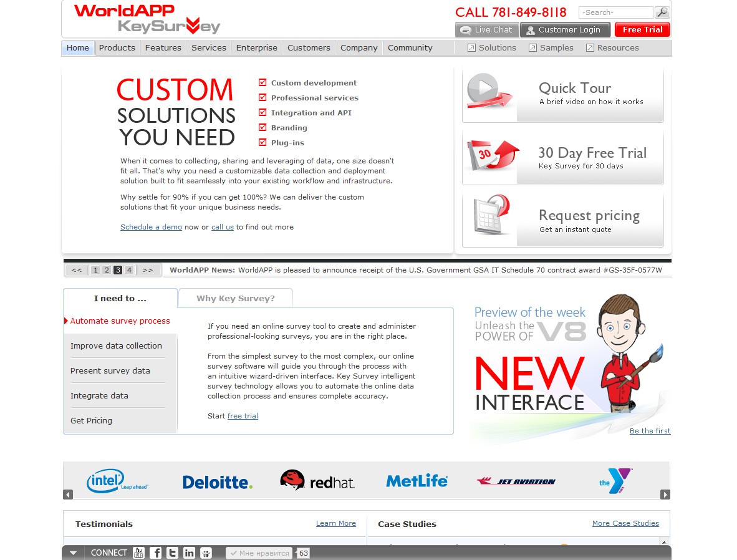This screenshot has width=737, height=560.
Task: Click the Branding checkbox mark
Action: click(263, 127)
